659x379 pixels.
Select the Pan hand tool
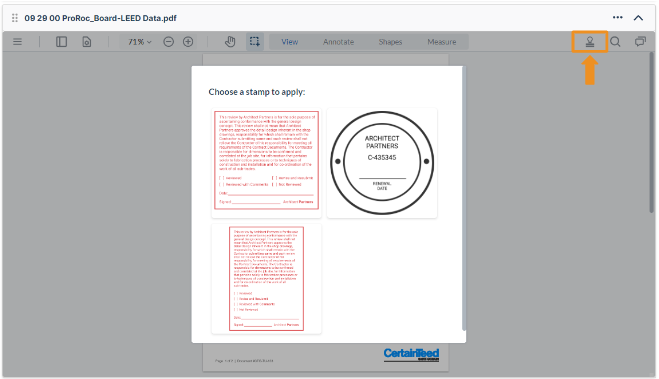click(x=230, y=42)
